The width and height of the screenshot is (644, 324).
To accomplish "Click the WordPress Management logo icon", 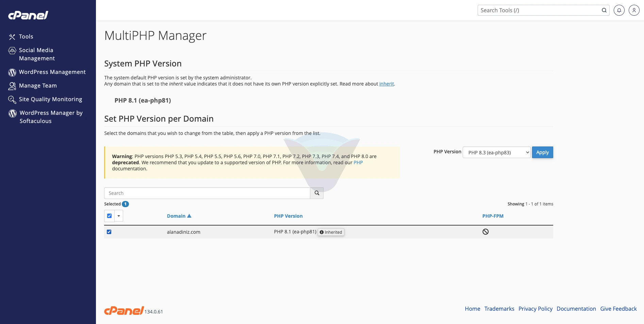I will coord(12,72).
